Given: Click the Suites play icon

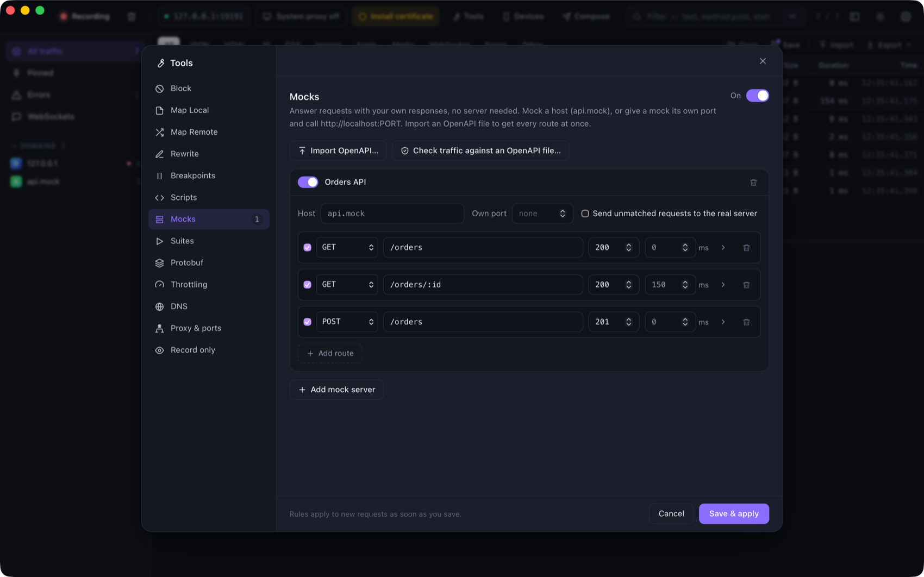Looking at the screenshot, I should 159,241.
